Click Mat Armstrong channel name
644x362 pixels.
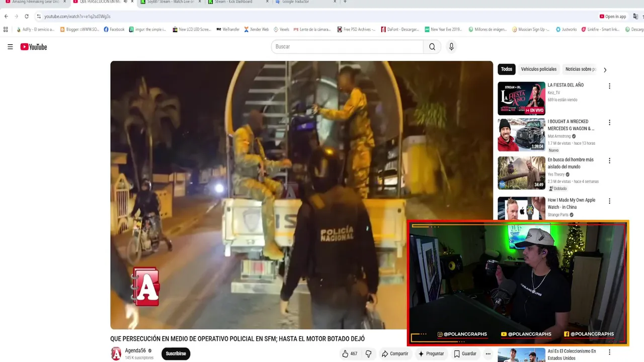[559, 136]
